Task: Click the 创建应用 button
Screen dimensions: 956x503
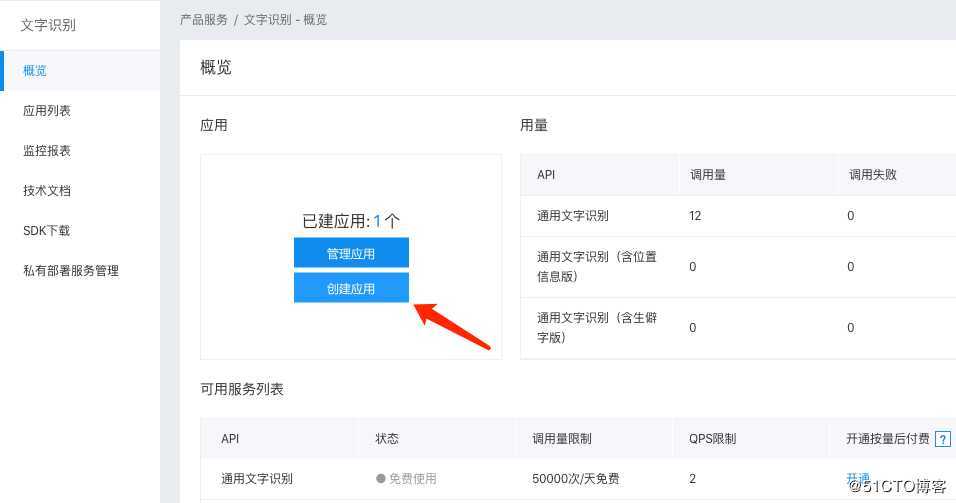Action: (x=351, y=288)
